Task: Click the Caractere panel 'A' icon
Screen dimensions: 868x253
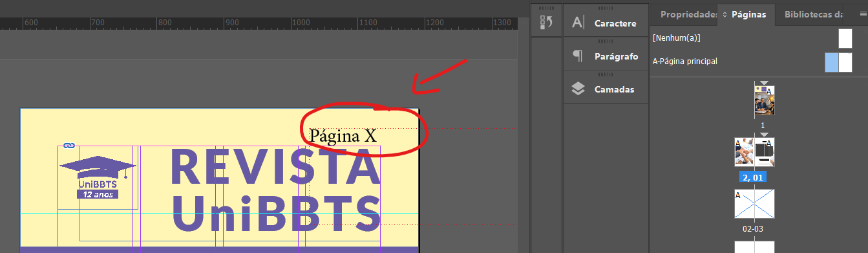Action: click(x=578, y=23)
